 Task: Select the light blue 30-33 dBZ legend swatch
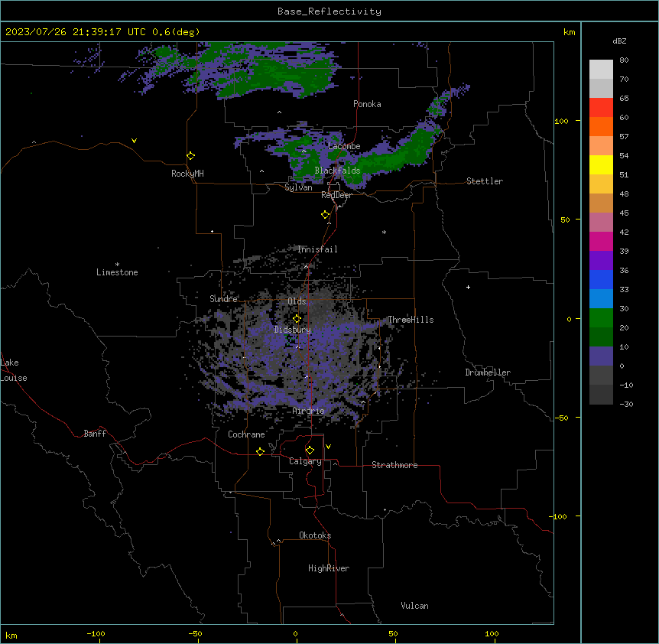point(601,299)
